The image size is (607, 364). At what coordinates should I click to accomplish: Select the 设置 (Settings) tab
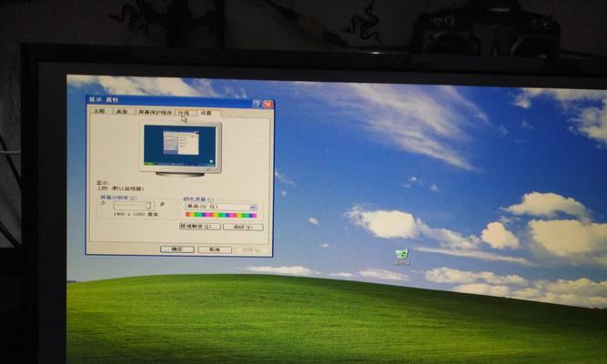(x=207, y=113)
